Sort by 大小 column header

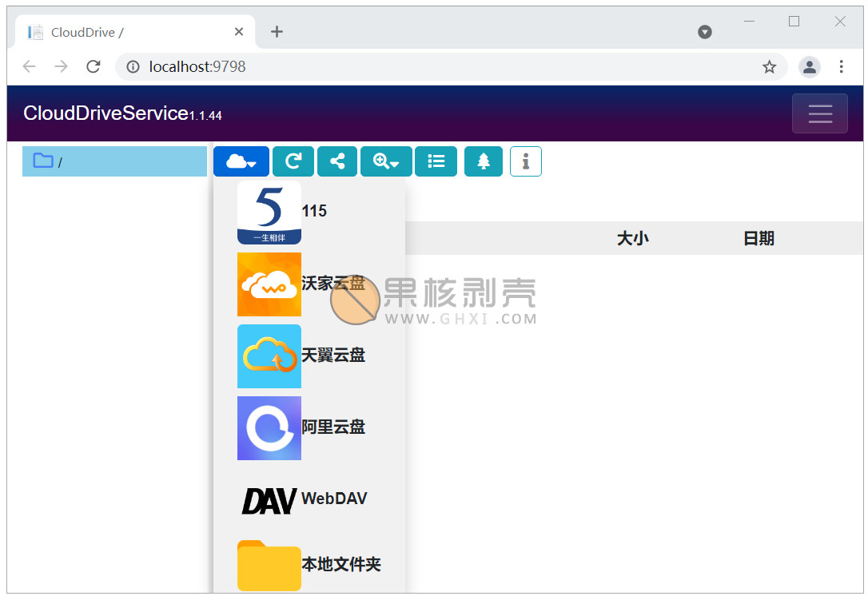[632, 238]
